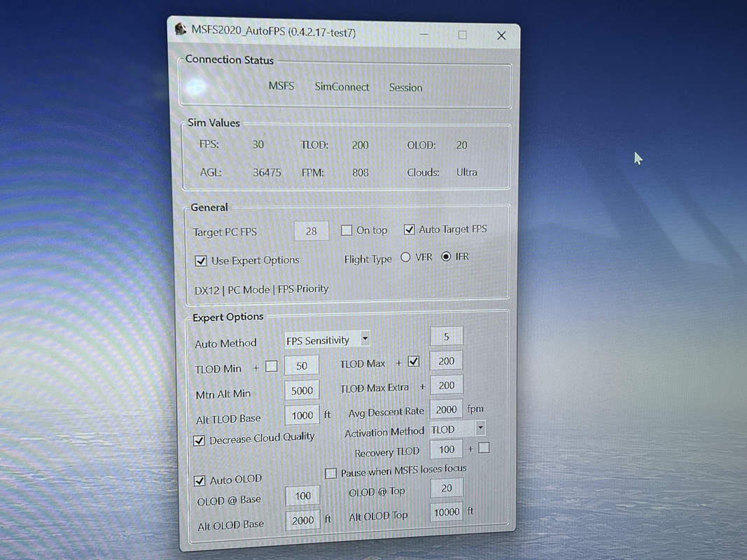This screenshot has width=747, height=560.
Task: Enable the TLOD Min plus checkbox
Action: tap(271, 366)
